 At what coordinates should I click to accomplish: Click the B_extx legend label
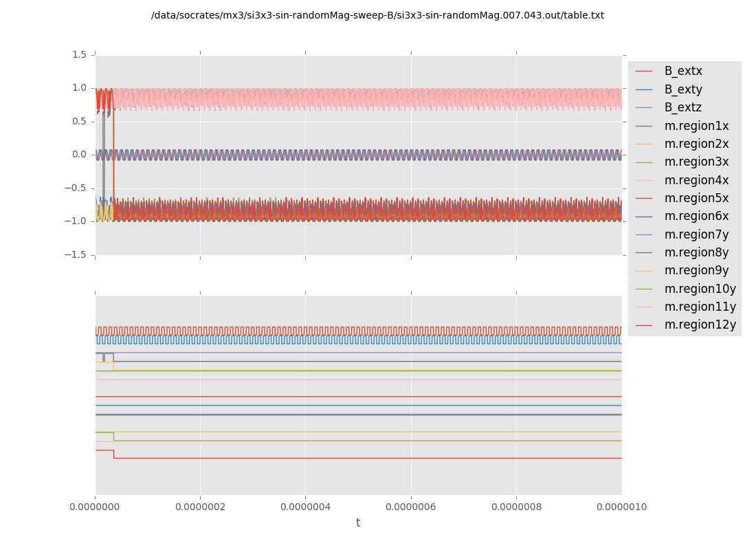(682, 71)
